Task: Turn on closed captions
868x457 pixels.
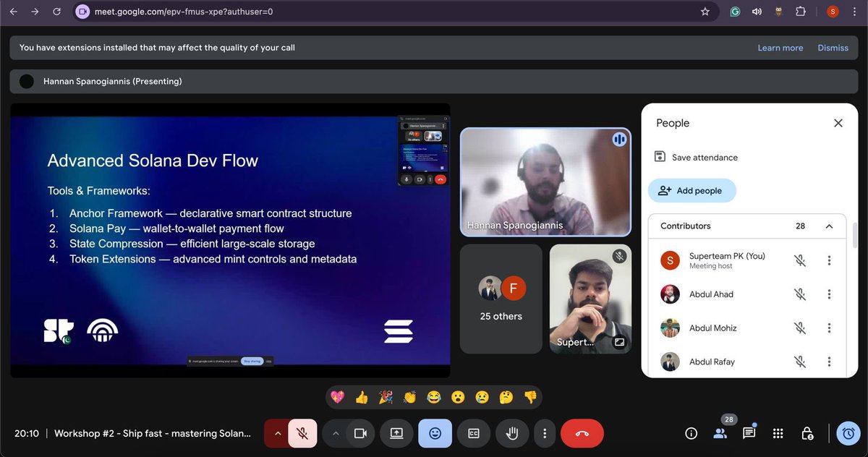Action: (x=474, y=433)
